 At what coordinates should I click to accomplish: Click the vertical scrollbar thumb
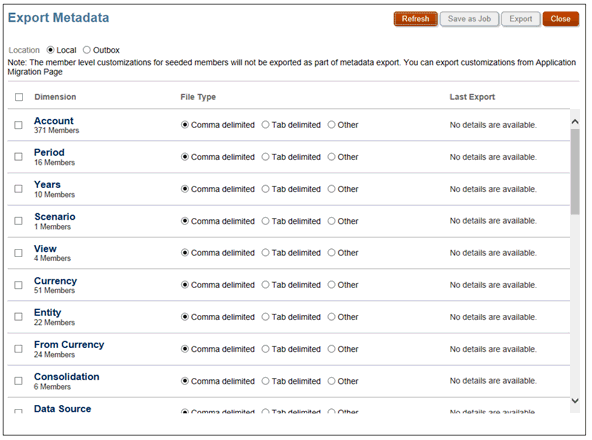click(575, 172)
